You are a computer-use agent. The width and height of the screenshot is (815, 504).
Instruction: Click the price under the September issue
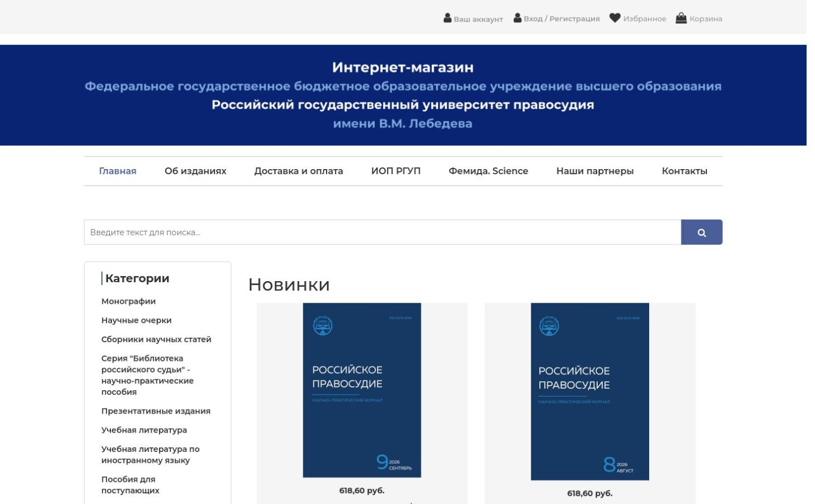(362, 490)
